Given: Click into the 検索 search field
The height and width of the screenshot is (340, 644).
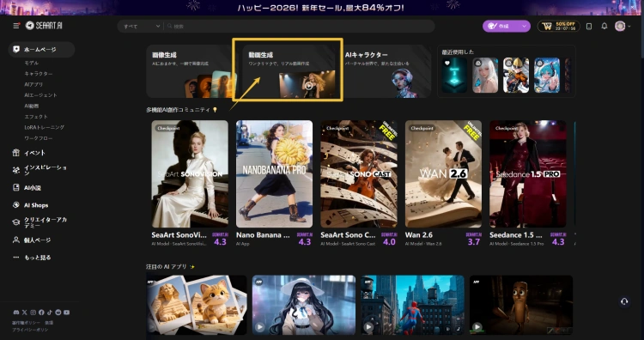Looking at the screenshot, I should click(300, 27).
